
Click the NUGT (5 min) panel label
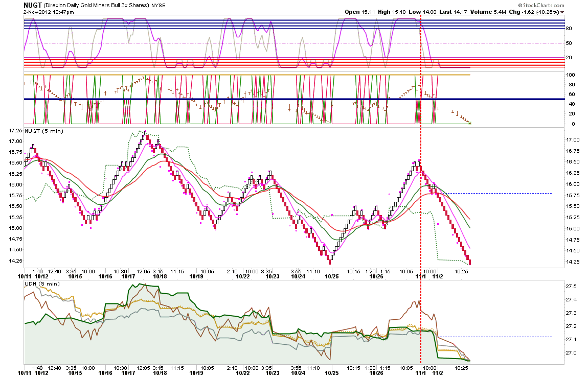[x=44, y=131]
